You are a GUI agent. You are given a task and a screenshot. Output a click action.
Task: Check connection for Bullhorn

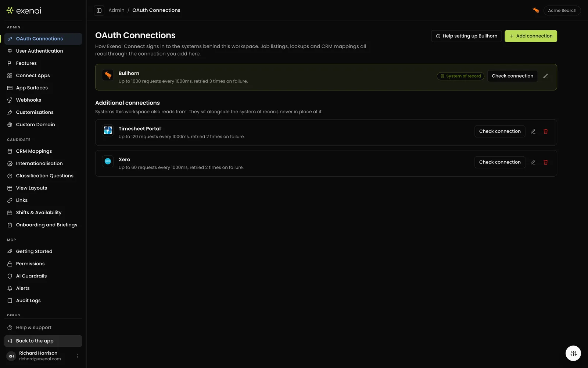click(512, 76)
